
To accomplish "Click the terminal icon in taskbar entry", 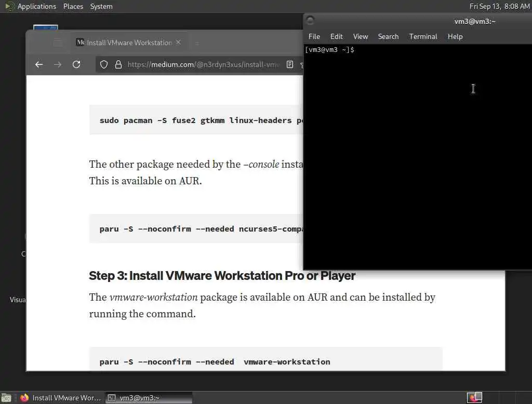I will click(x=112, y=398).
